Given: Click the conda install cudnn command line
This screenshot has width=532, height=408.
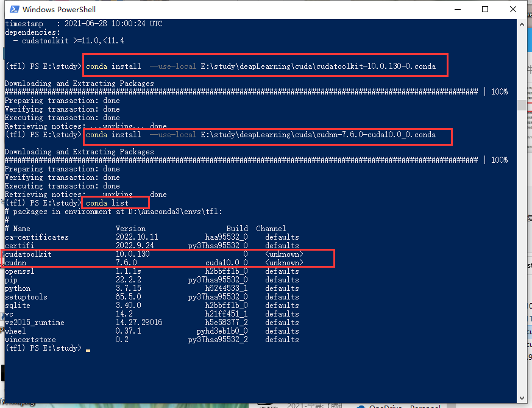Looking at the screenshot, I should coord(268,135).
